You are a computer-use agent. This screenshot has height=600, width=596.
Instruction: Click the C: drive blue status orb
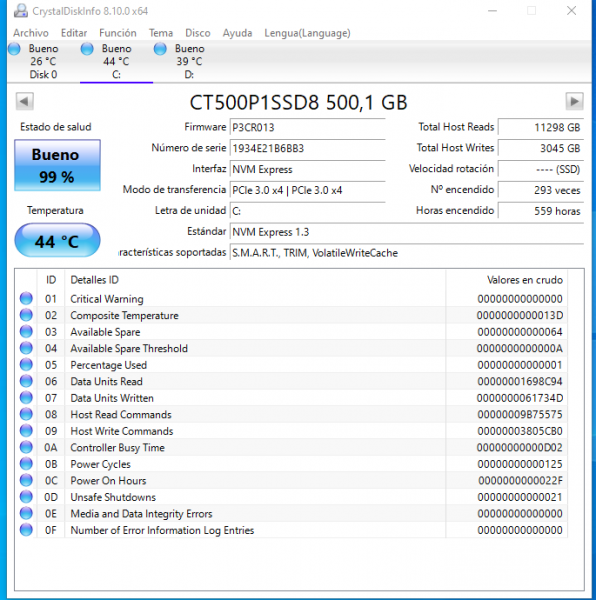pos(87,49)
